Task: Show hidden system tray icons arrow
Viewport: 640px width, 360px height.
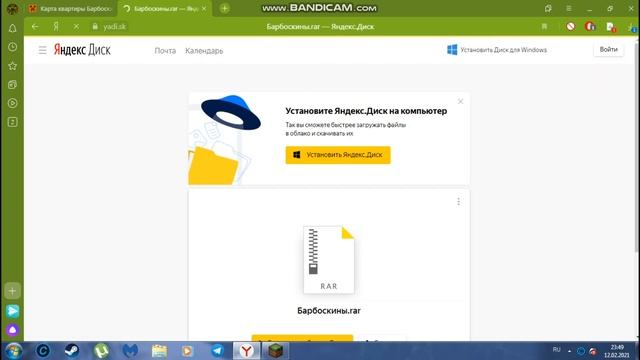Action: (569, 351)
